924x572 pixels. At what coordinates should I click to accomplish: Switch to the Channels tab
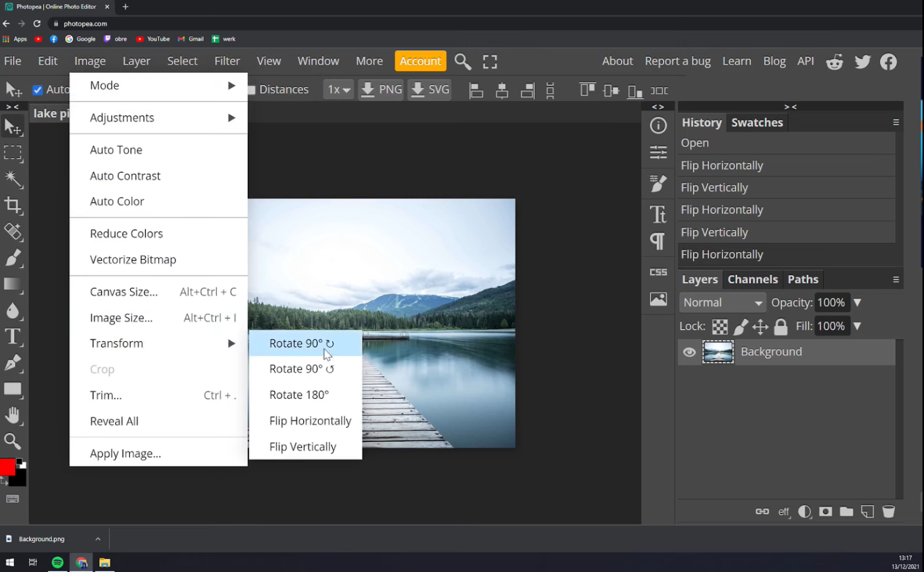[753, 279]
